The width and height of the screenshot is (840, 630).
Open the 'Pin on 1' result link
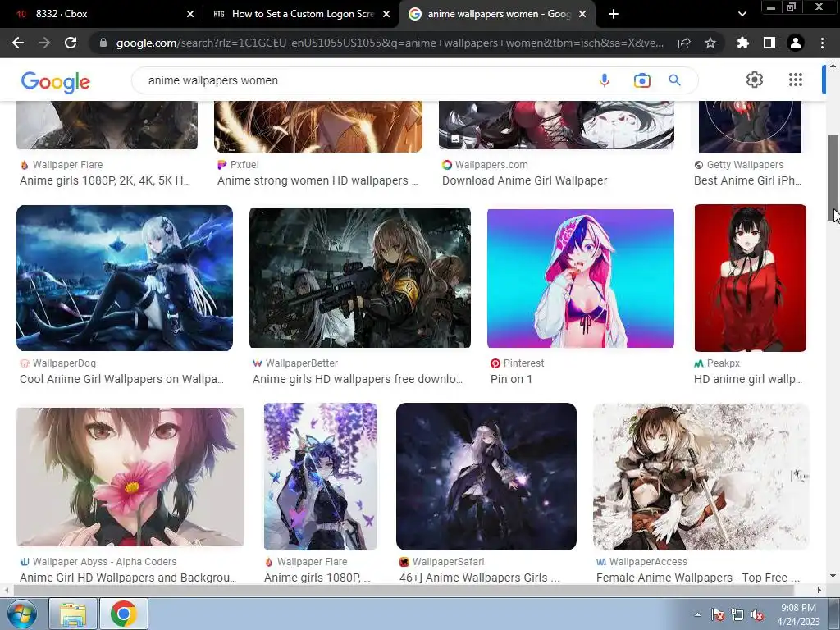(x=511, y=379)
